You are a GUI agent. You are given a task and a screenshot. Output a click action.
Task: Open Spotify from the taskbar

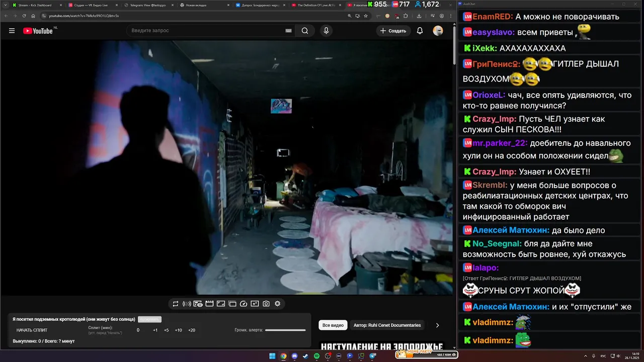(x=316, y=356)
